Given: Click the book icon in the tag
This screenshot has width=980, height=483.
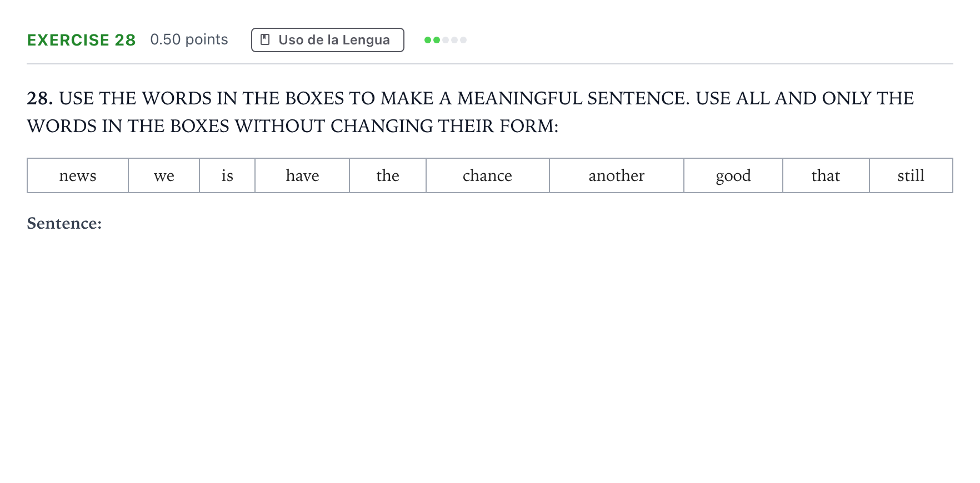Looking at the screenshot, I should pyautogui.click(x=265, y=40).
